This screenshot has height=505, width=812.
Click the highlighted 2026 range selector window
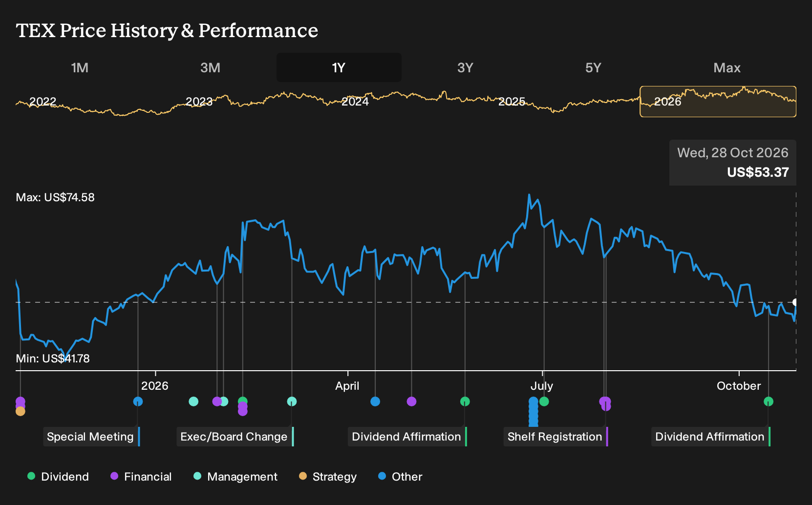(718, 102)
